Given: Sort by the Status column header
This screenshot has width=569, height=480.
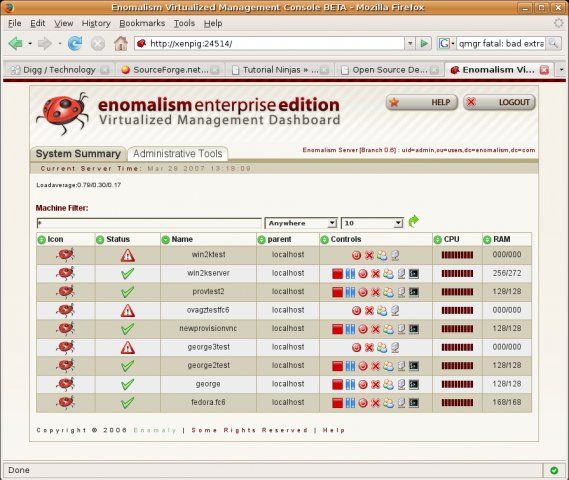Looking at the screenshot, I should tap(113, 239).
